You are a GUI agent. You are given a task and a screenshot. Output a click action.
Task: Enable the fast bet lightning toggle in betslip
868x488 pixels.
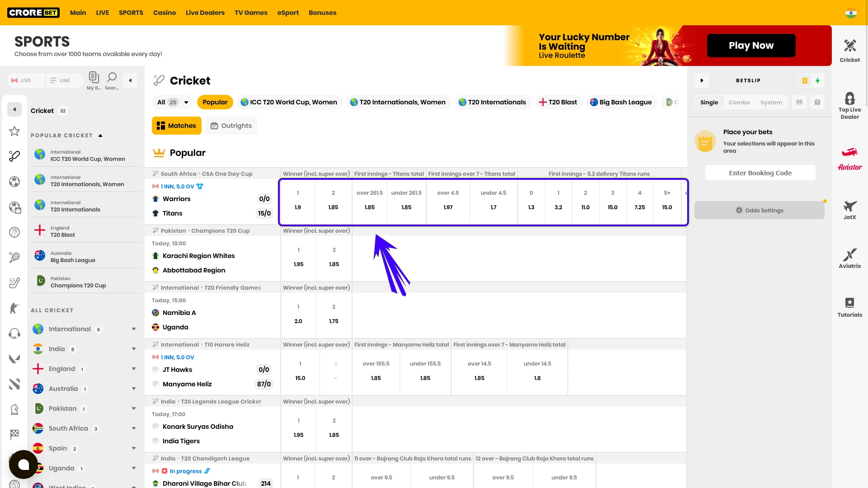pyautogui.click(x=817, y=80)
